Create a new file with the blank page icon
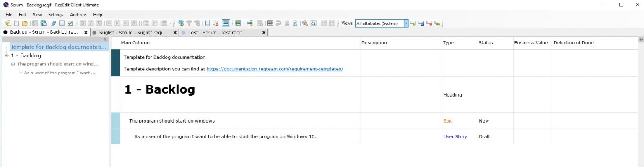 [16, 23]
